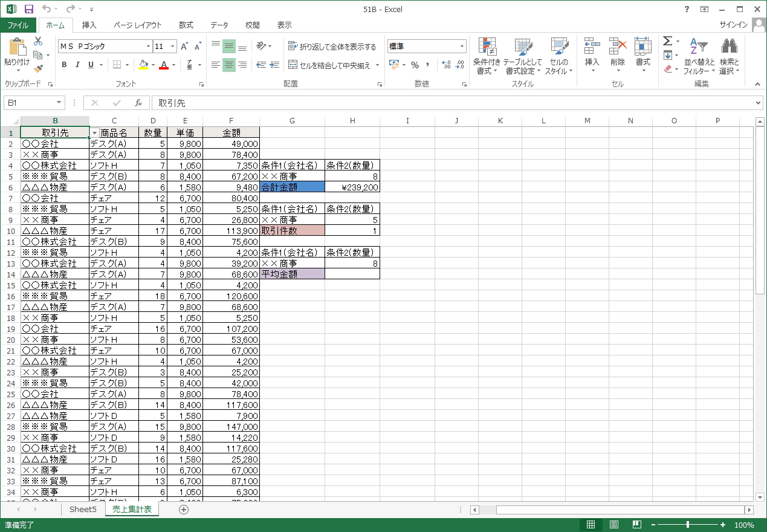Click the Find and Select (検索と選択) binoculars

[729, 56]
